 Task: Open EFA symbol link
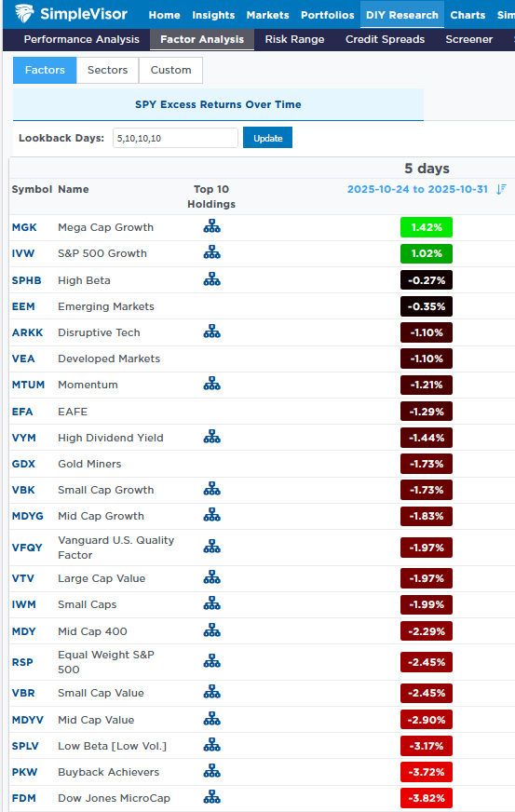tap(22, 412)
